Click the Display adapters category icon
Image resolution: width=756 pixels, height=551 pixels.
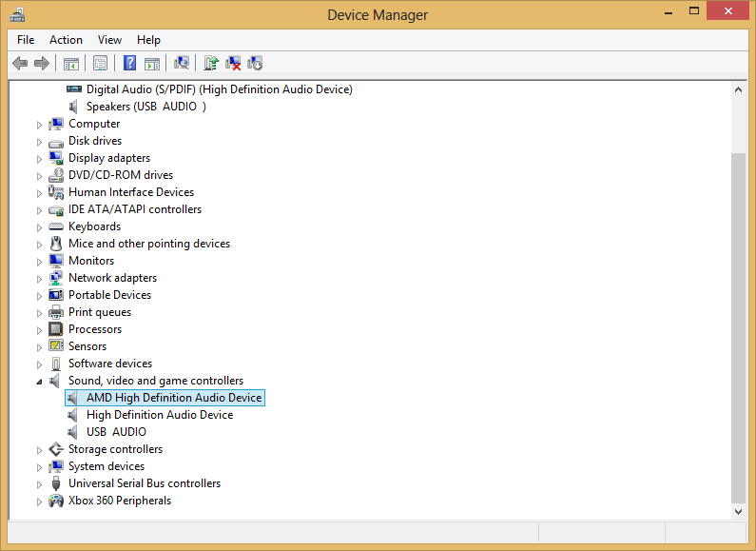56,158
